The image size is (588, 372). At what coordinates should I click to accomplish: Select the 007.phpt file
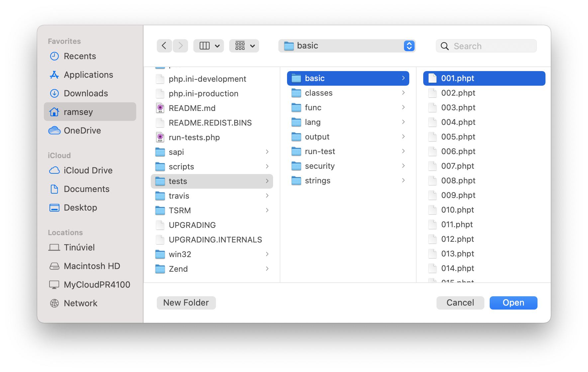click(457, 166)
